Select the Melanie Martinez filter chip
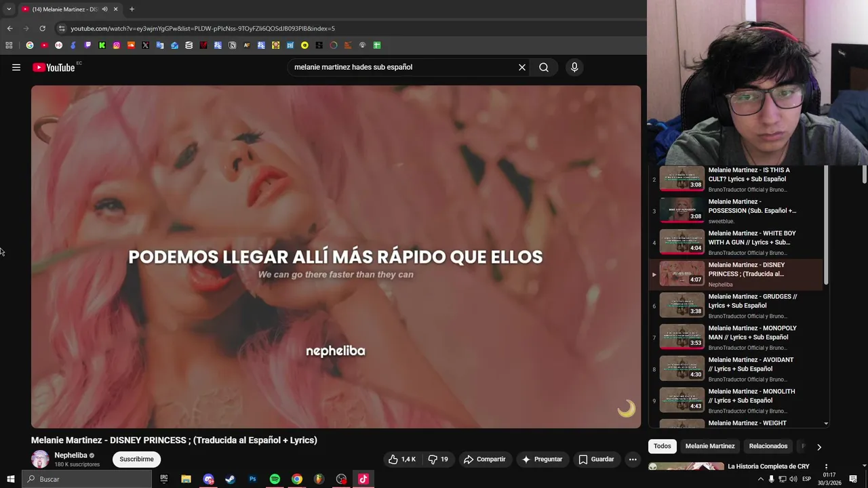The height and width of the screenshot is (488, 868). pos(710,446)
